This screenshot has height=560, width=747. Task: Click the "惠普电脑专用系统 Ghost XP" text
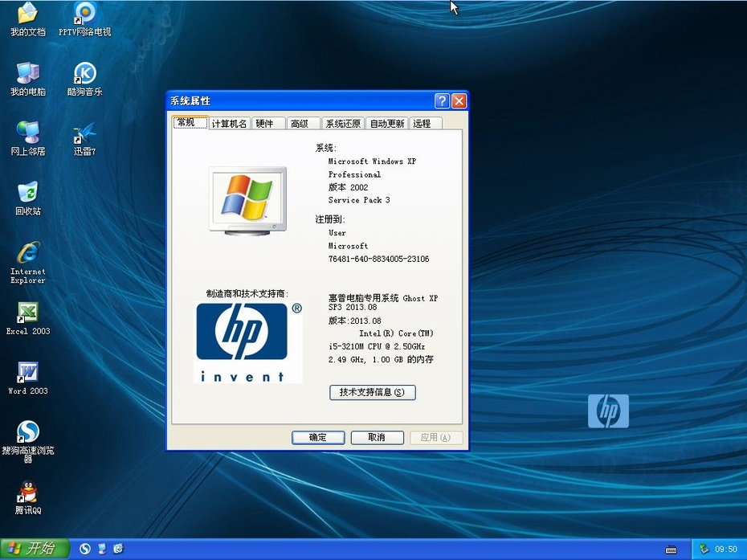tap(383, 298)
